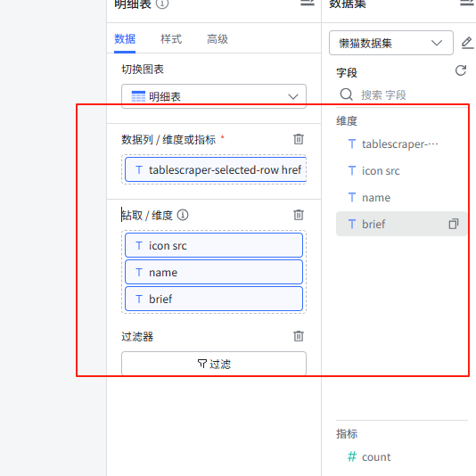Switch to the 样式 tab
476x476 pixels.
[171, 39]
